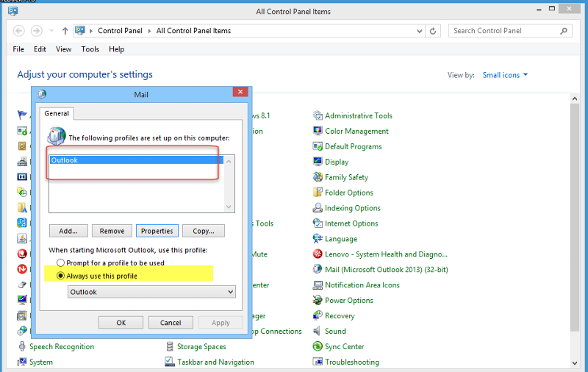This screenshot has width=588, height=372.
Task: Click scroll down arrow of Control Panel
Action: click(x=575, y=363)
